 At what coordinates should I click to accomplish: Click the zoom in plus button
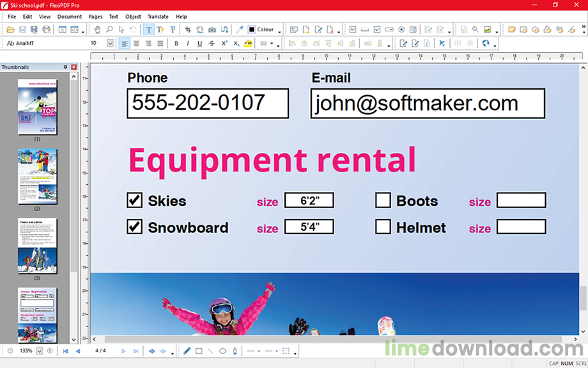[49, 351]
